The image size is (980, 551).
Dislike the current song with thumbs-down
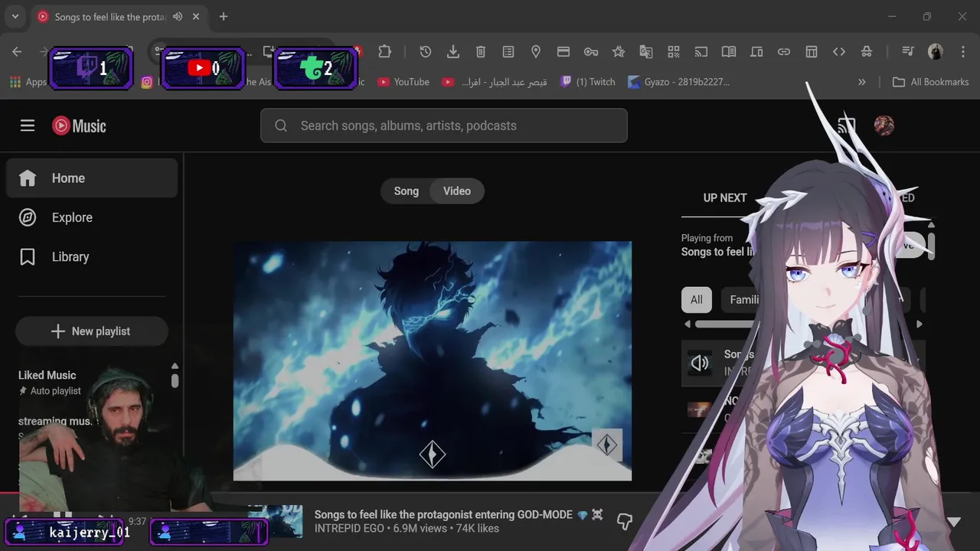625,521
